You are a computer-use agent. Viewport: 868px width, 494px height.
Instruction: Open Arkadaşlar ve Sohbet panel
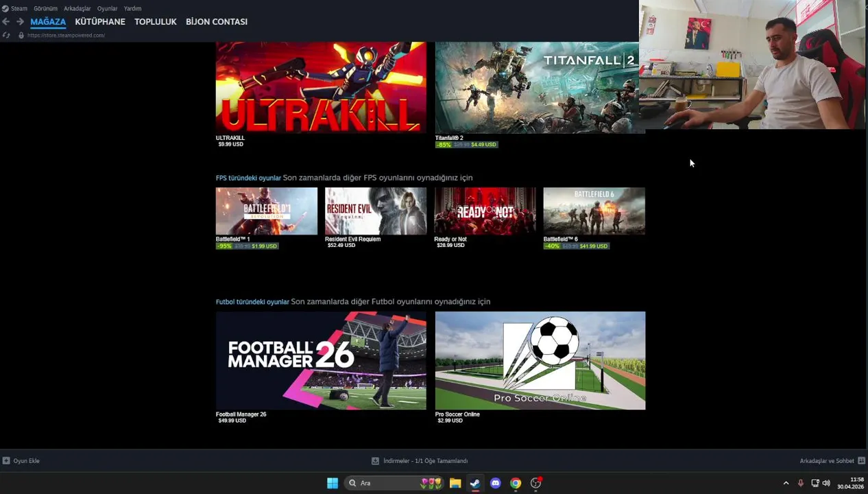pyautogui.click(x=827, y=461)
